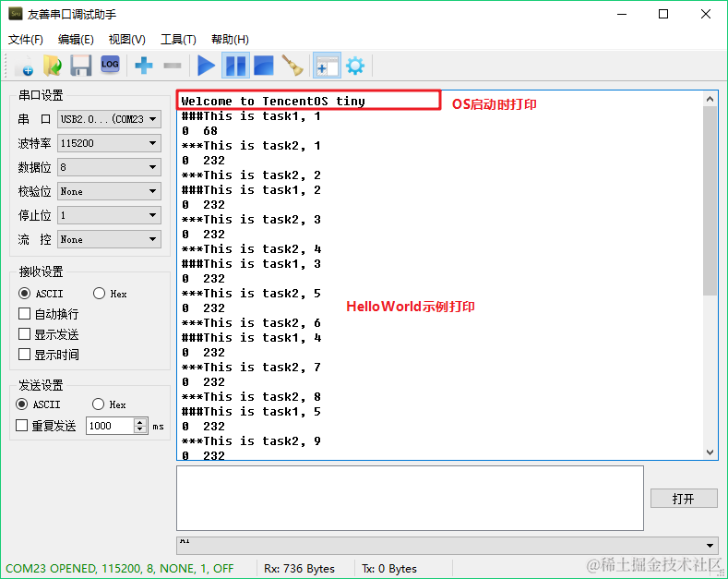Click the '###This is task1, 5' line
728x579 pixels.
(251, 412)
